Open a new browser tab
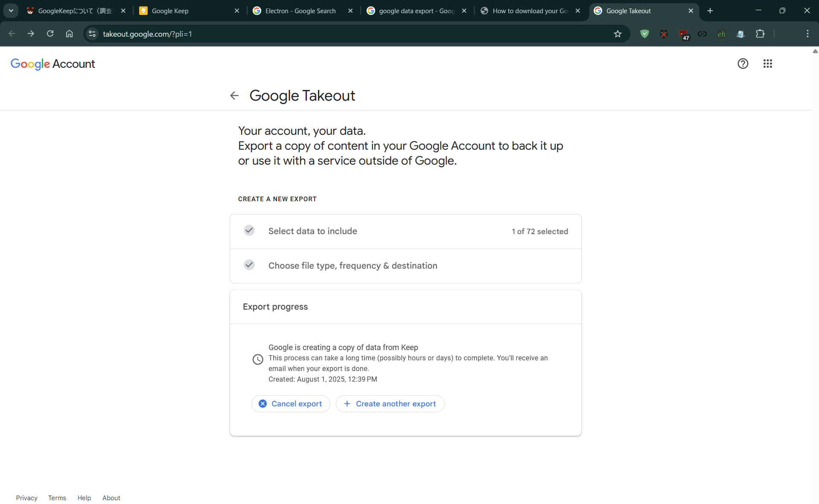The width and height of the screenshot is (819, 504). 710,11
